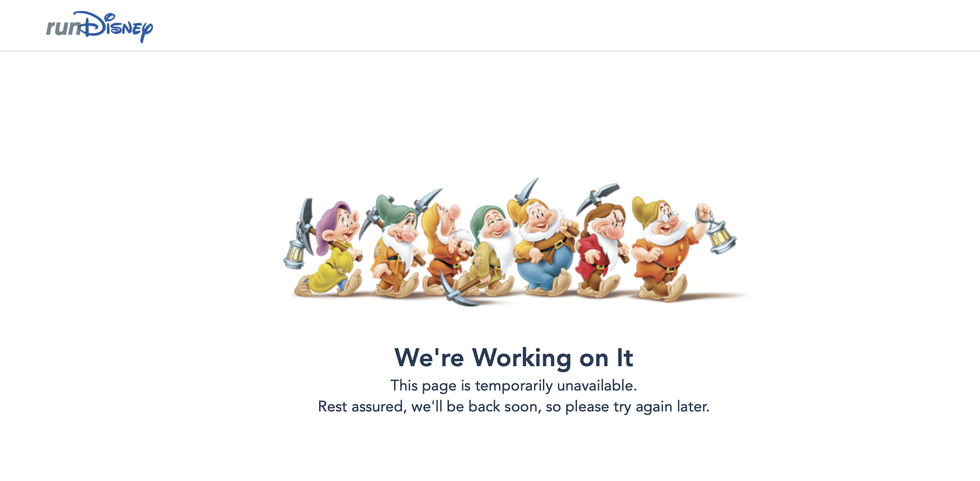Screen dimensions: 980x481
Task: Click the pickaxe above Grumpy's shoulder
Action: point(598,196)
